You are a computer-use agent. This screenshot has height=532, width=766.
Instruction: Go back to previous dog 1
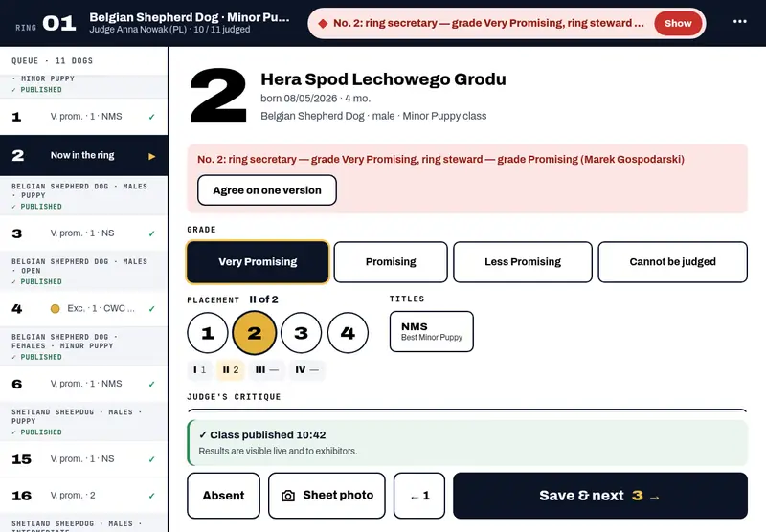[419, 496]
